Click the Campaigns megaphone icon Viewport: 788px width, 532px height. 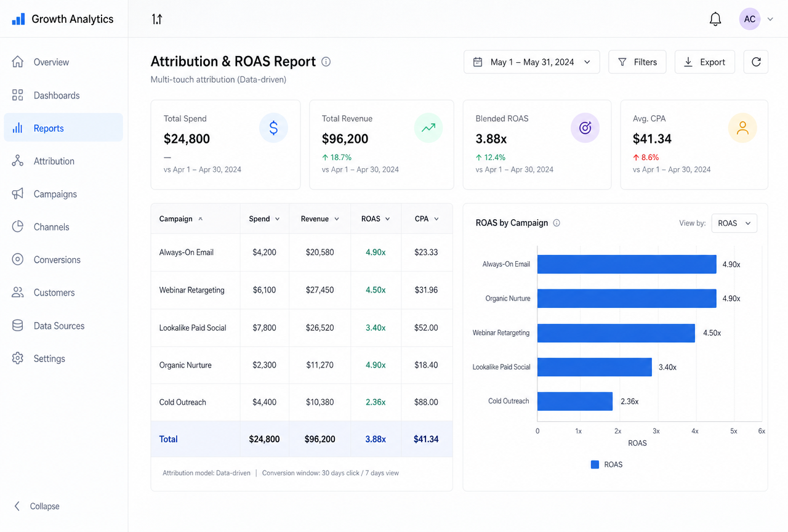click(18, 194)
